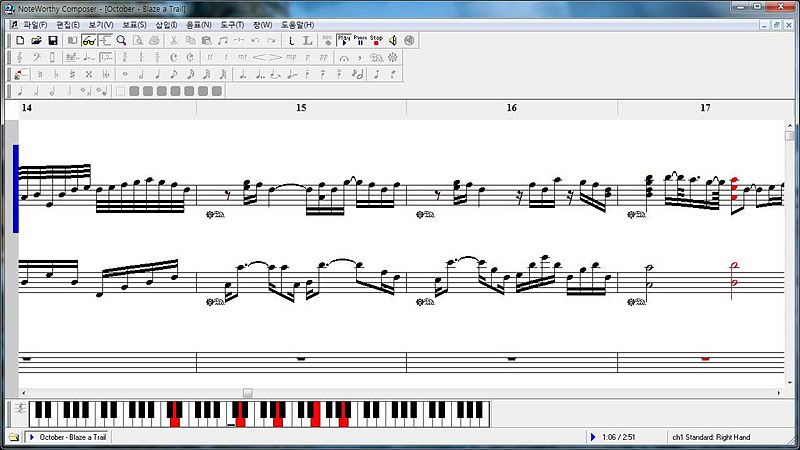Screen dimensions: 800x450
Task: Select quarter note duration
Action: click(158, 74)
